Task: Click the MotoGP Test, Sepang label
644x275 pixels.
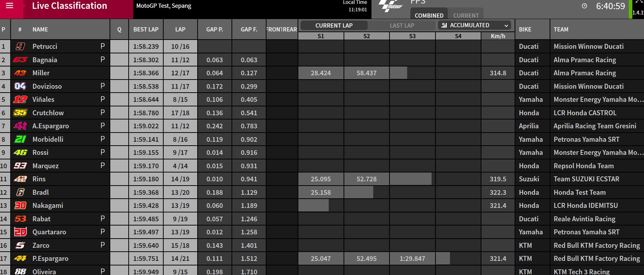Action: [164, 6]
